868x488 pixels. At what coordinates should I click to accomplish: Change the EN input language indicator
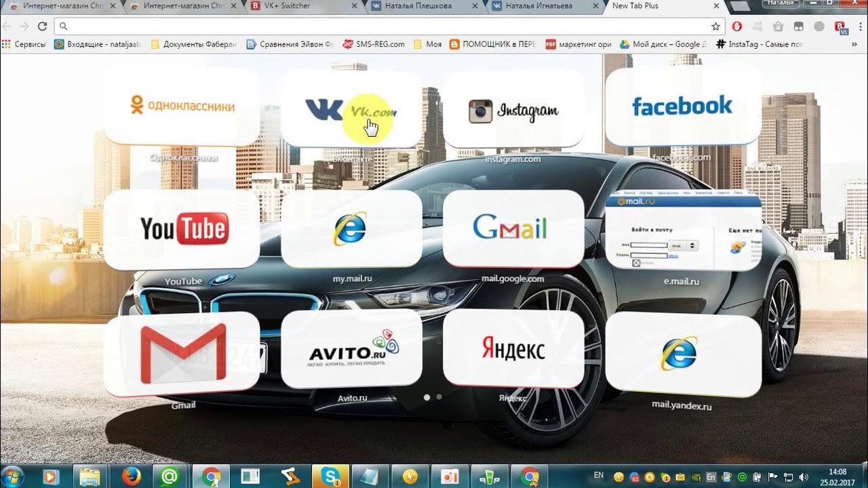pos(598,474)
